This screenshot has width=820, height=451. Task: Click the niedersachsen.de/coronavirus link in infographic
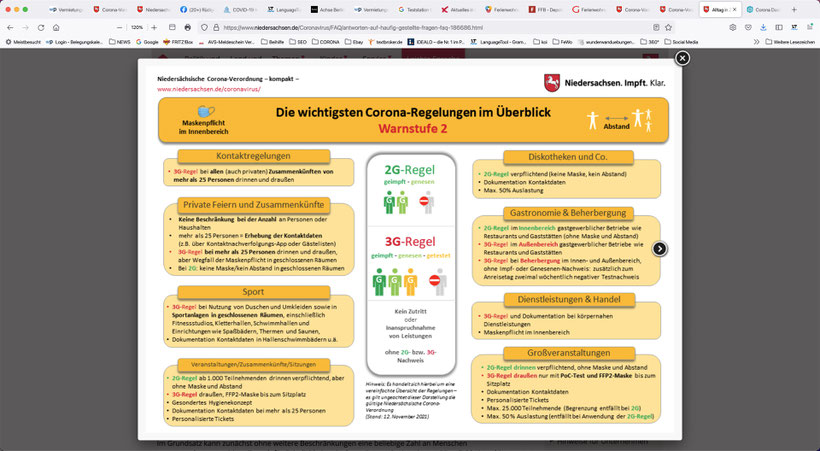(x=209, y=89)
